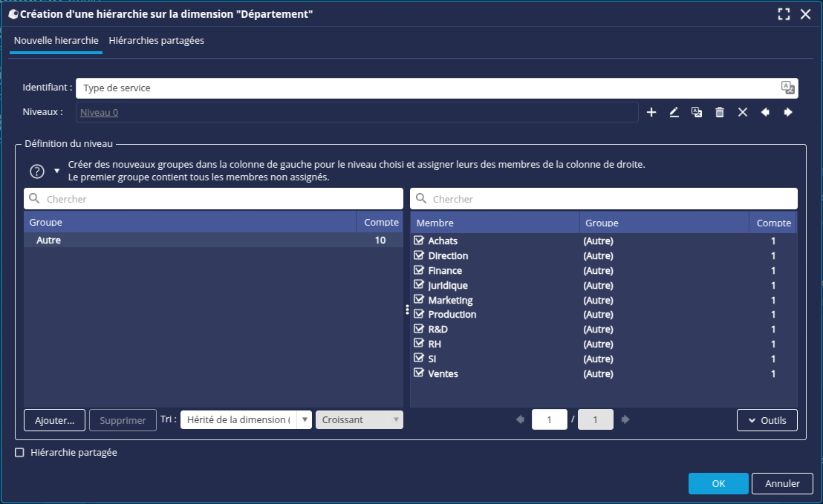Confirm with the OK button
The image size is (823, 504).
pos(718,483)
